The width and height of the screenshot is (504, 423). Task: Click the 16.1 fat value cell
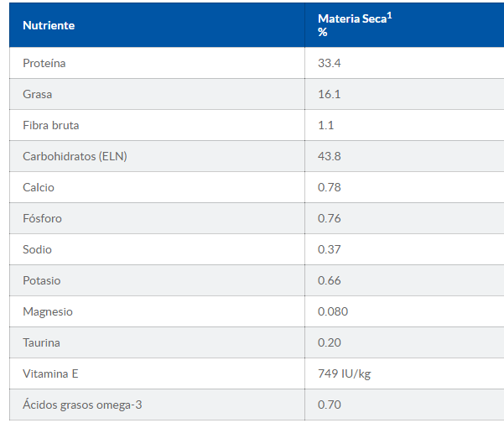click(x=329, y=94)
